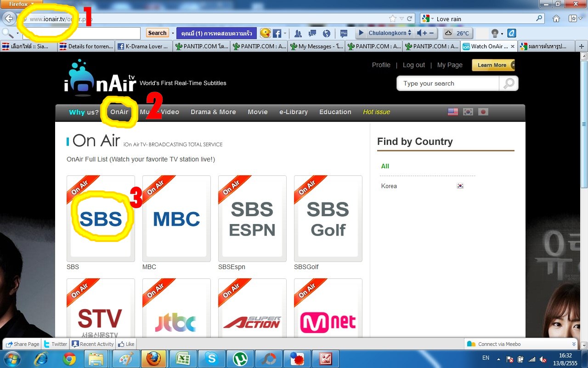588x368 pixels.
Task: Click the magnifier icon in the Love rain search box
Action: click(x=539, y=19)
